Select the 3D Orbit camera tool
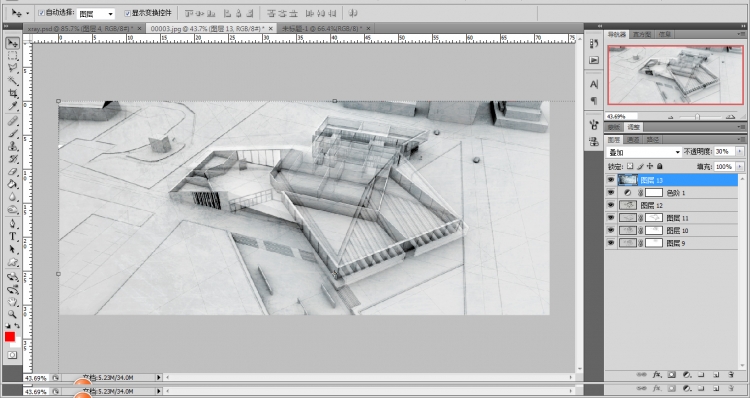 pos(12,289)
